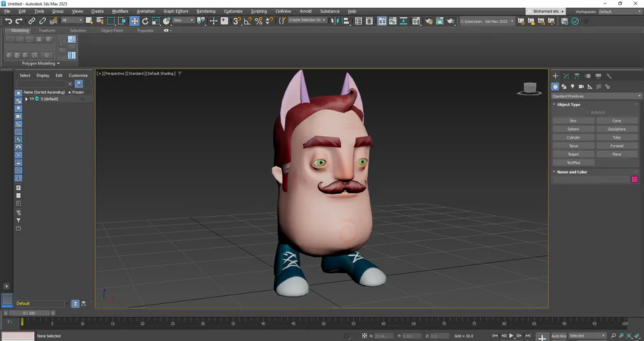
Task: Create a Sphere primitive
Action: [573, 129]
